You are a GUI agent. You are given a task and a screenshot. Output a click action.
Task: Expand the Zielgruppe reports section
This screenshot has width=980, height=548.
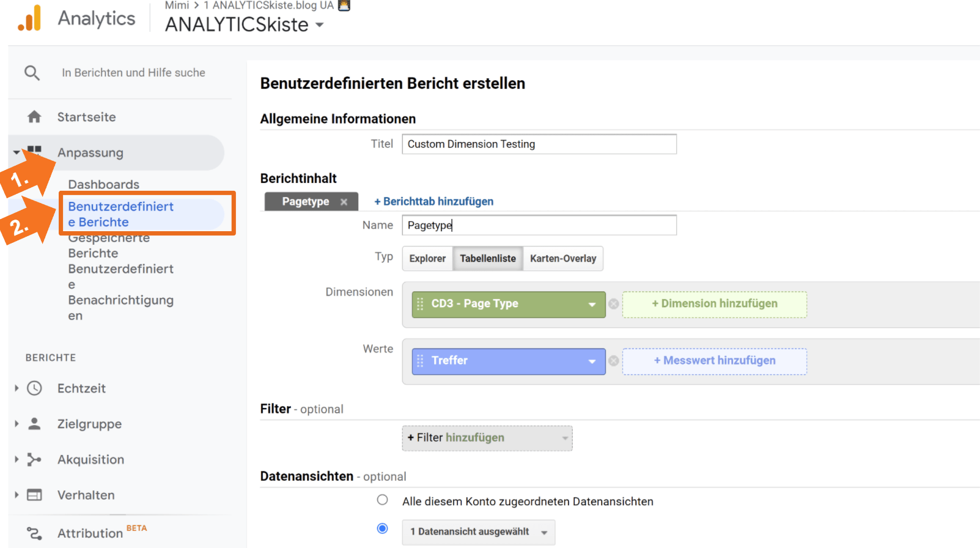(17, 423)
